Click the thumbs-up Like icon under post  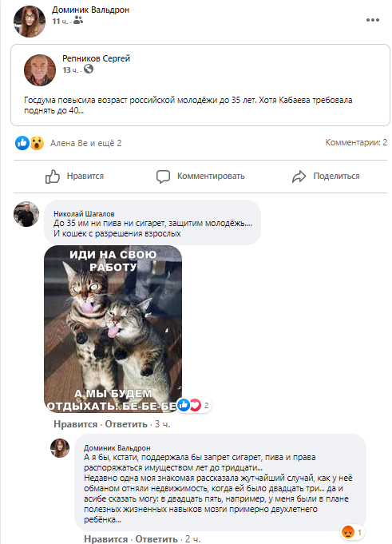(53, 177)
